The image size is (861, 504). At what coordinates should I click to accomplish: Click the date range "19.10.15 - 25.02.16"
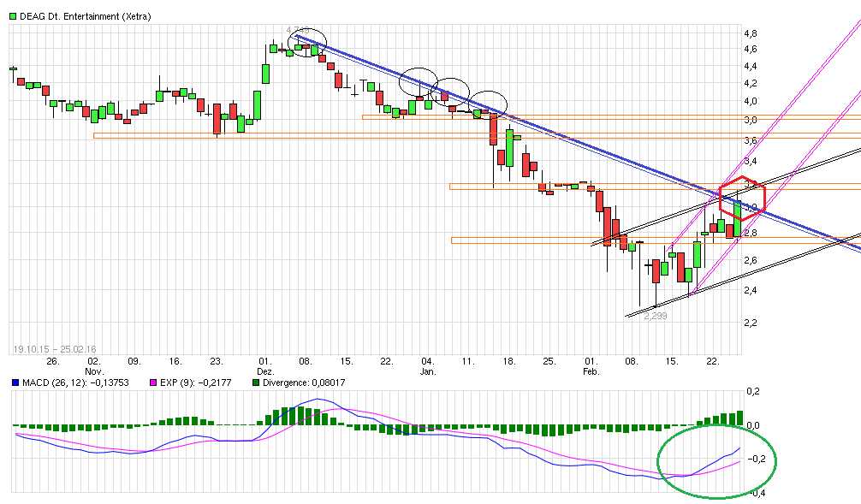(x=55, y=349)
